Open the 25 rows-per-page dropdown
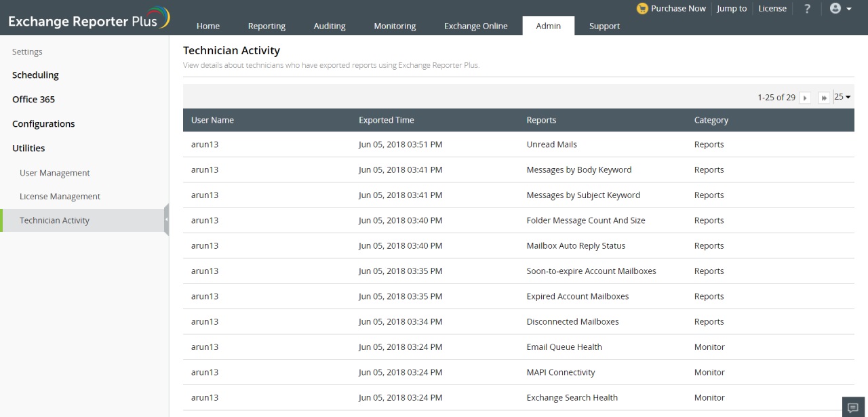868x417 pixels. (x=842, y=97)
